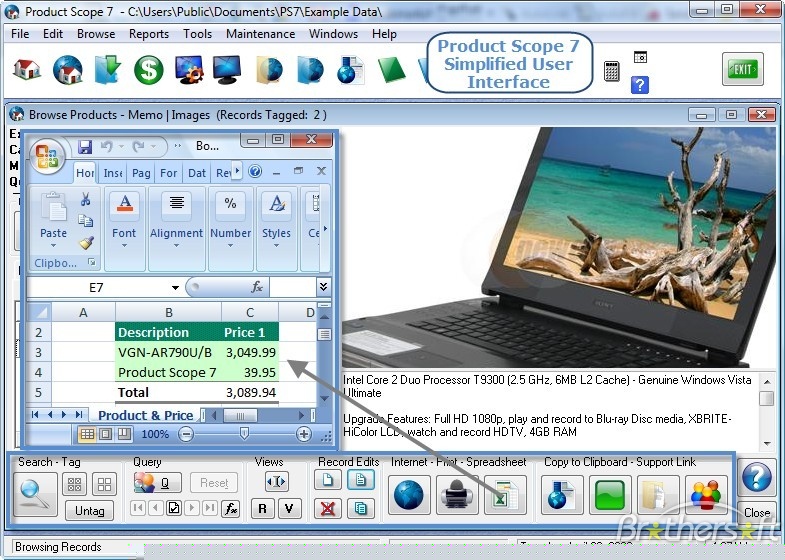Click the red X delete record icon
The width and height of the screenshot is (785, 560).
(328, 509)
